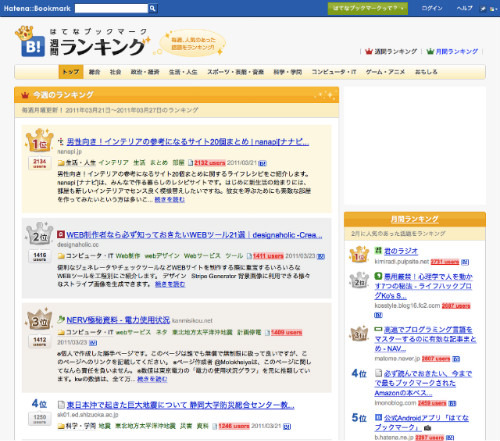Click the red 1246 users bookmark link
Screen dimensions: 500x441
(x=234, y=426)
